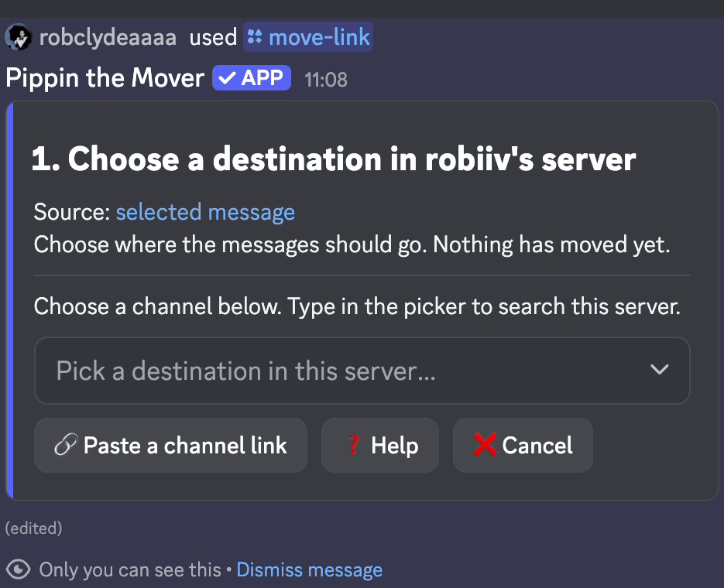Click the move-link command tag
Screen dimensions: 724x588
pos(308,37)
